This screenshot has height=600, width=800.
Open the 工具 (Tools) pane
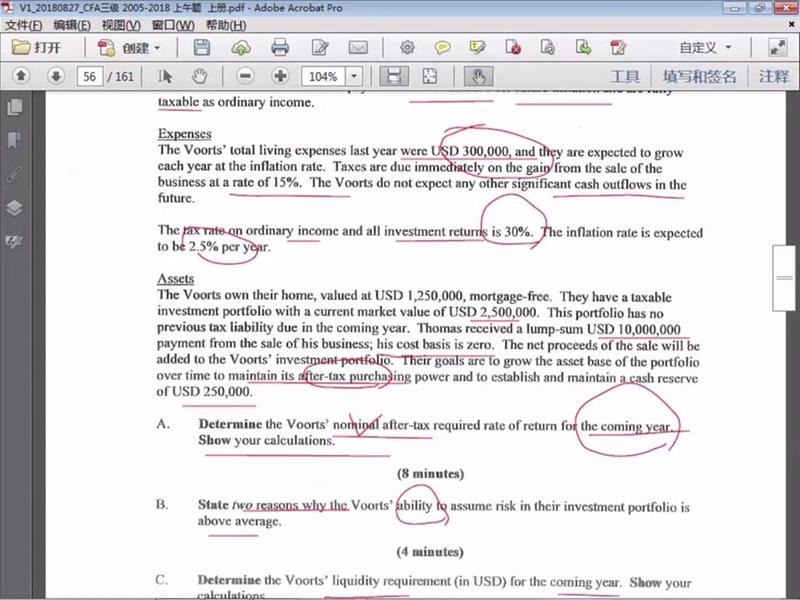pyautogui.click(x=625, y=76)
